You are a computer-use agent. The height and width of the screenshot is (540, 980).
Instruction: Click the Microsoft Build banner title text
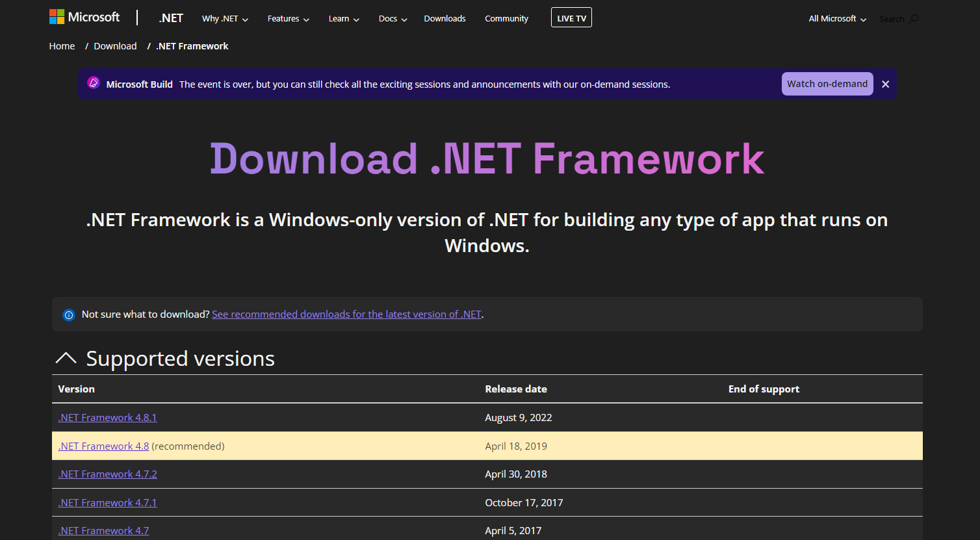[140, 84]
